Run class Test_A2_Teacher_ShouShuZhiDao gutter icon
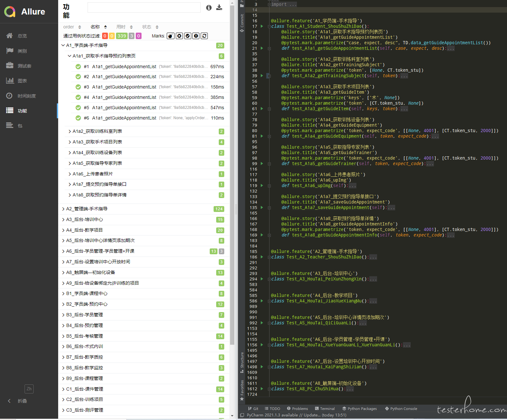The image size is (507, 420). 262,257
